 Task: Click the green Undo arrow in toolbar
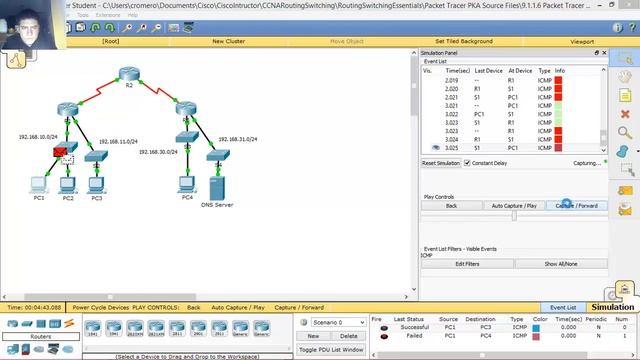(x=96, y=28)
